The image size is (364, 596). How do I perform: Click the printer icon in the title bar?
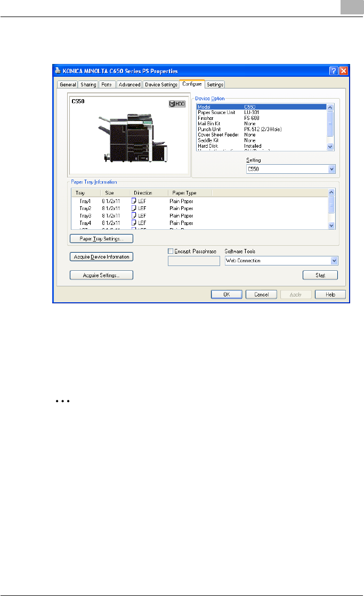coord(58,71)
